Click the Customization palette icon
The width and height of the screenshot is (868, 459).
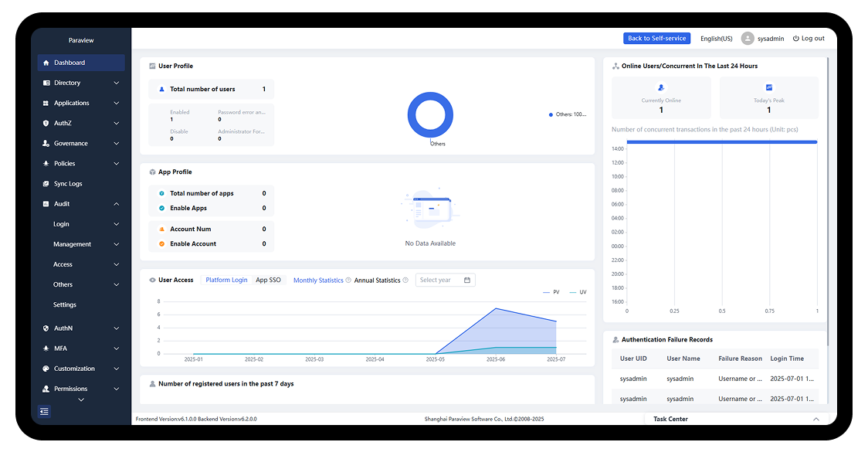click(46, 369)
